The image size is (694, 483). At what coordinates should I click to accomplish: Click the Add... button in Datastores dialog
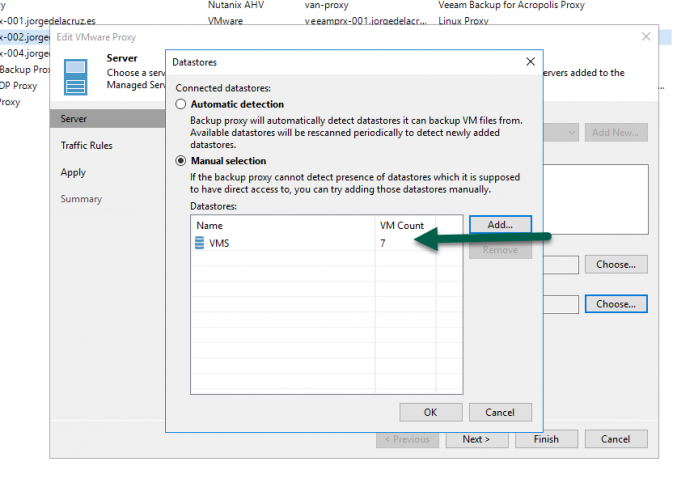(x=500, y=224)
